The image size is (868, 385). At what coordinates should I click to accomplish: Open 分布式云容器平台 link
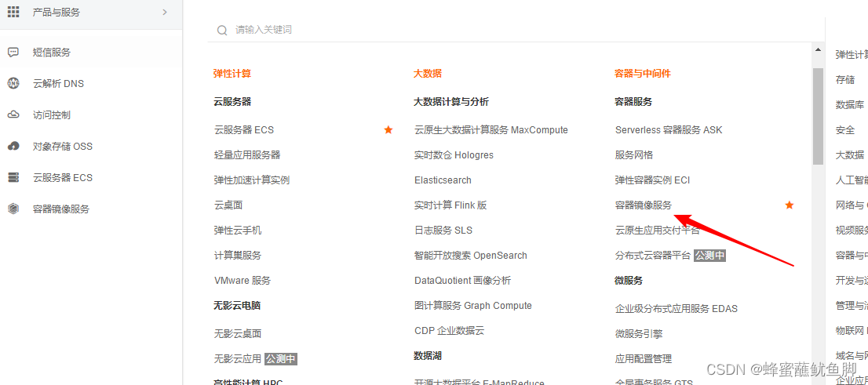click(x=653, y=256)
